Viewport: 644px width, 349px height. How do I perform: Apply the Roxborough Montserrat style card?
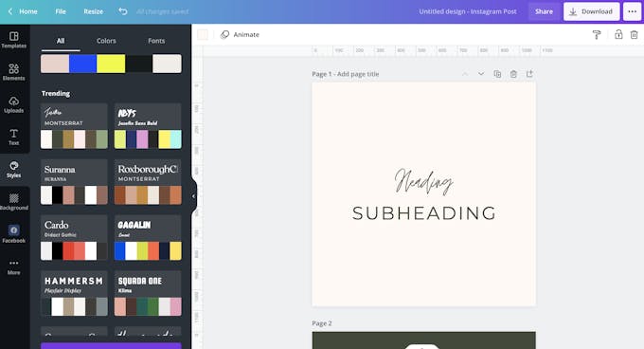tap(148, 182)
